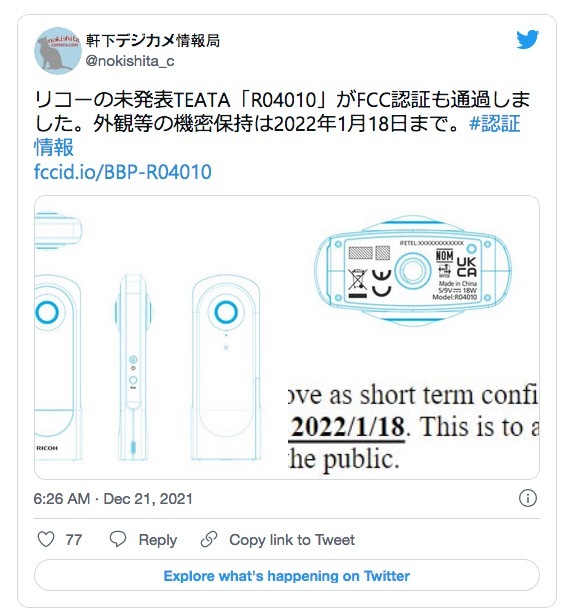View the 77 likes count
This screenshot has width=575, height=608.
click(74, 540)
